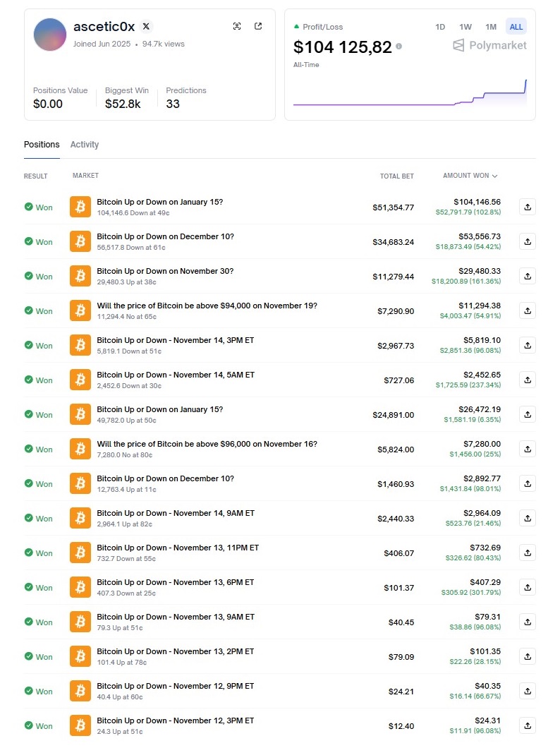This screenshot has height=748, width=560.
Task: Share the $53,556.73 December 10 win
Action: 528,242
